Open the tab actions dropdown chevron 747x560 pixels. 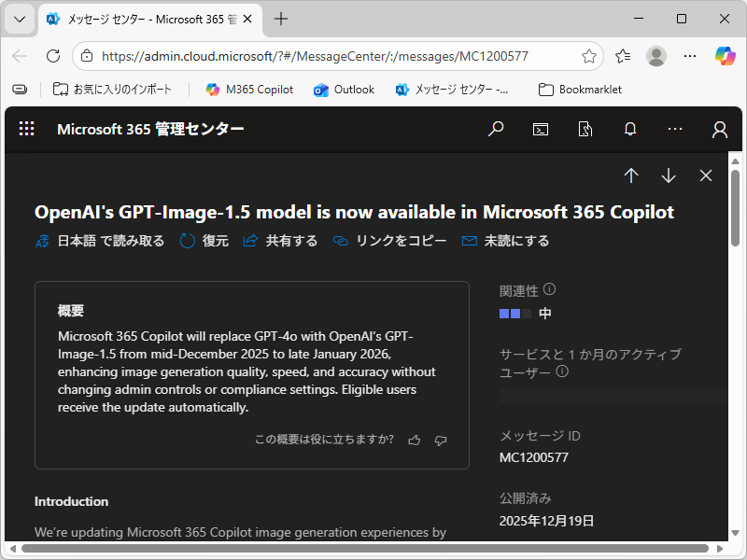click(20, 19)
